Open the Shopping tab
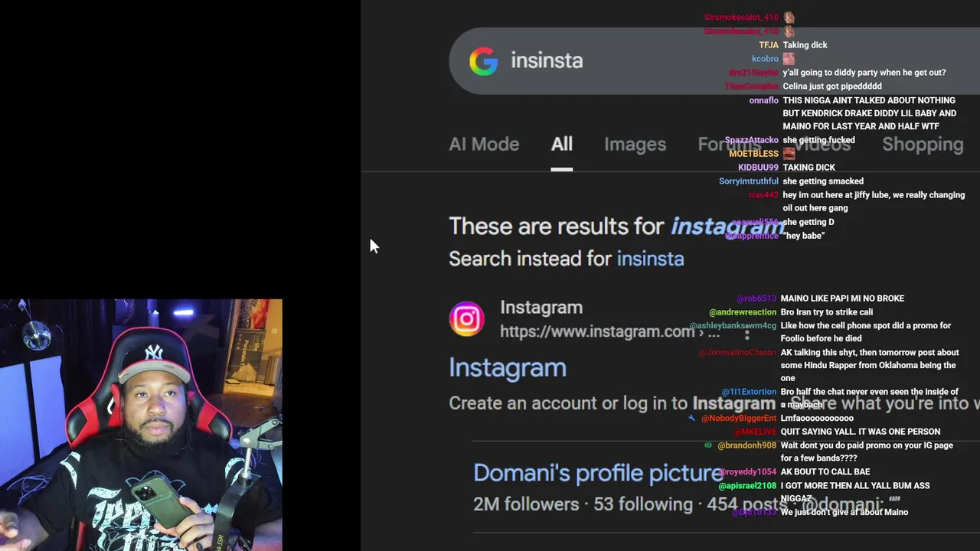 [x=923, y=144]
